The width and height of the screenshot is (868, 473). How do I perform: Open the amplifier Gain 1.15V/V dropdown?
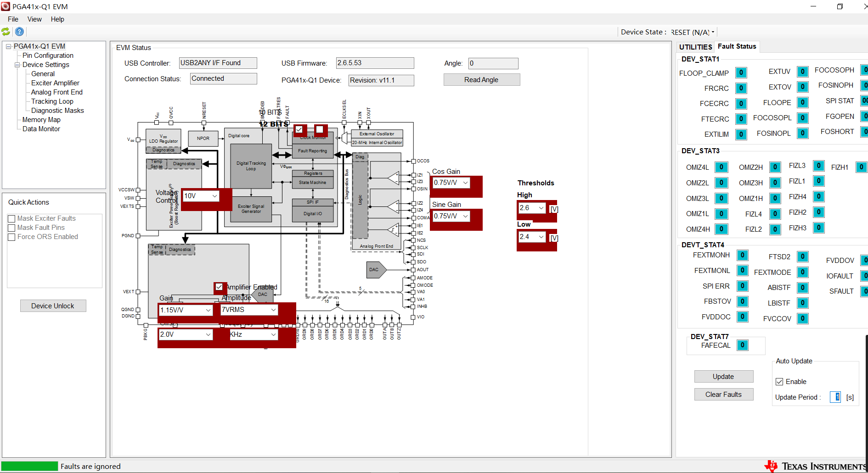point(186,310)
